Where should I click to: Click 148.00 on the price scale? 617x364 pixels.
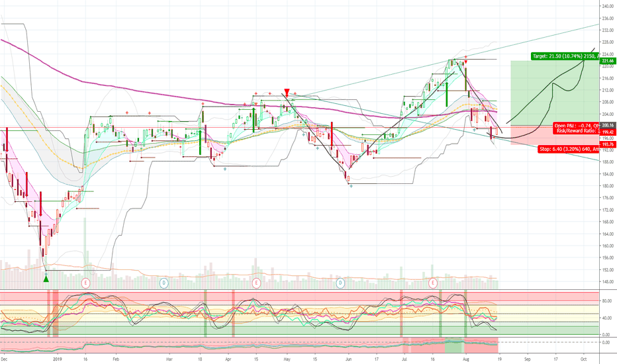(608, 282)
